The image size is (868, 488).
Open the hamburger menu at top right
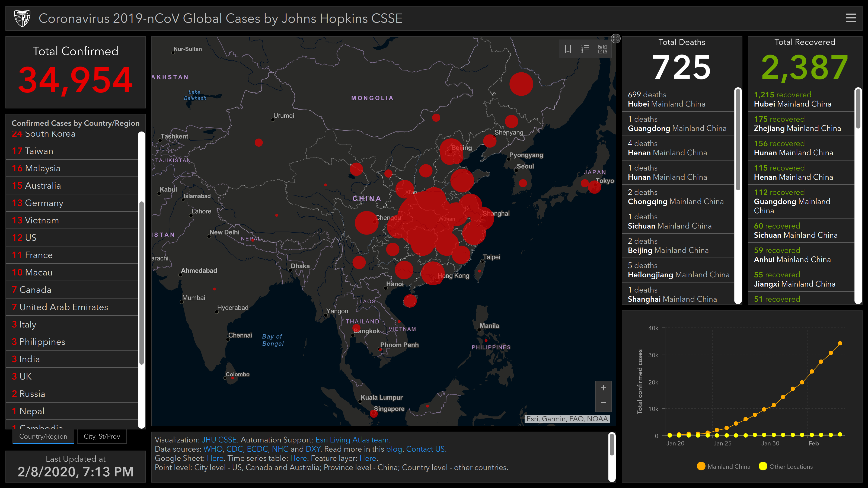point(851,18)
